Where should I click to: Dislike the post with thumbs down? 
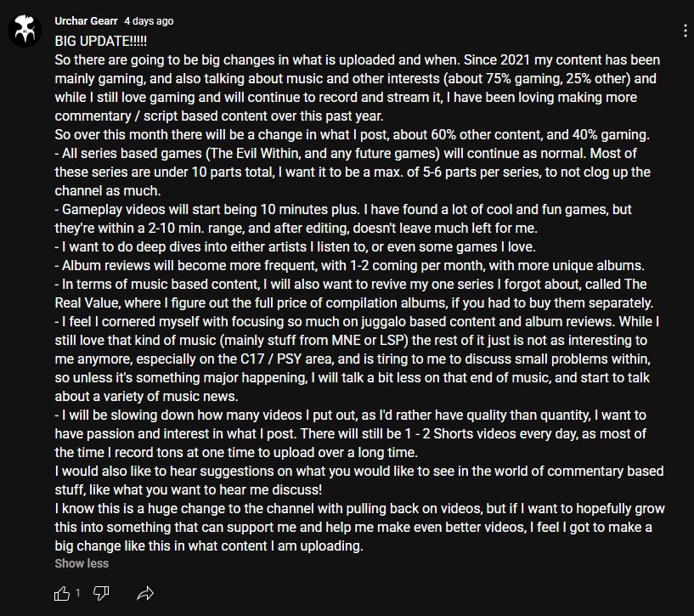pyautogui.click(x=101, y=593)
